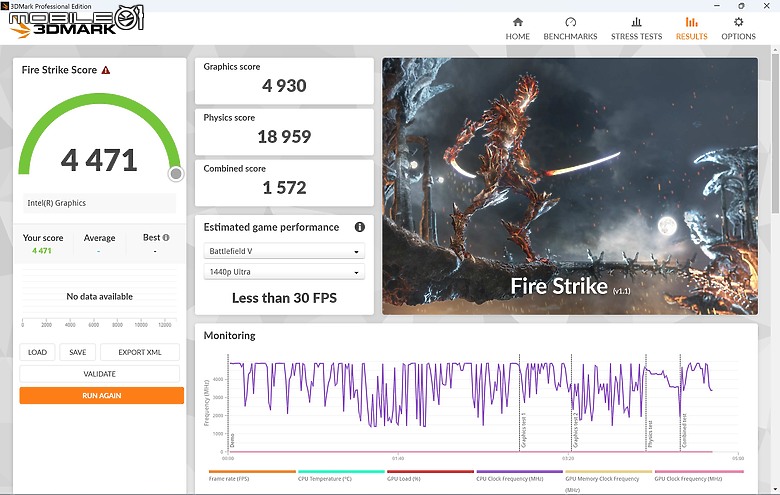Click the 'Less than 30 FPS' text

[x=284, y=298]
